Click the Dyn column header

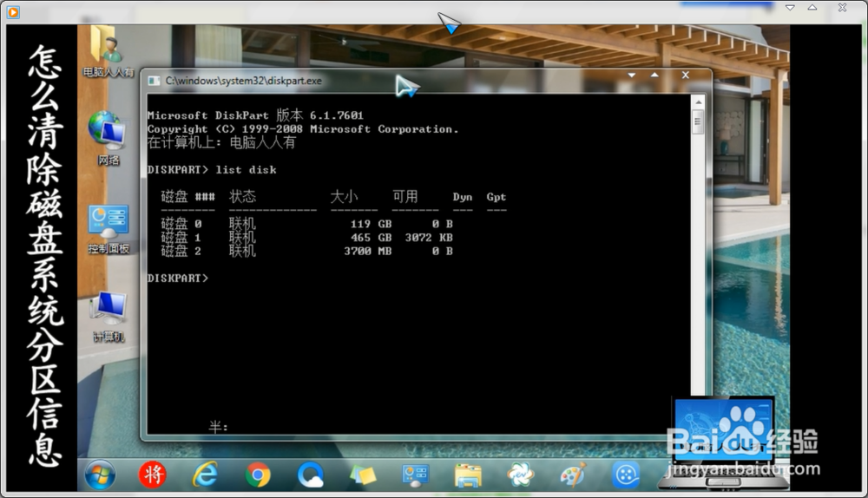click(463, 197)
